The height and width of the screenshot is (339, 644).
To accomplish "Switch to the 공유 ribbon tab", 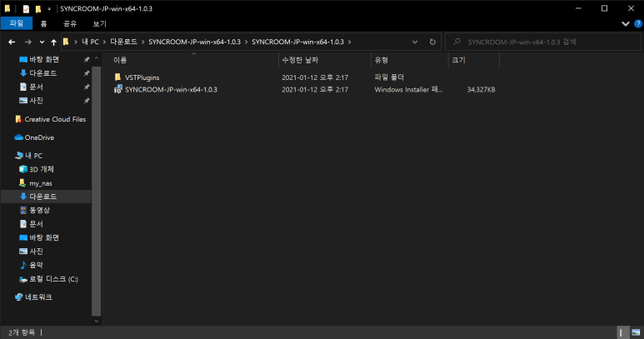I will 70,24.
